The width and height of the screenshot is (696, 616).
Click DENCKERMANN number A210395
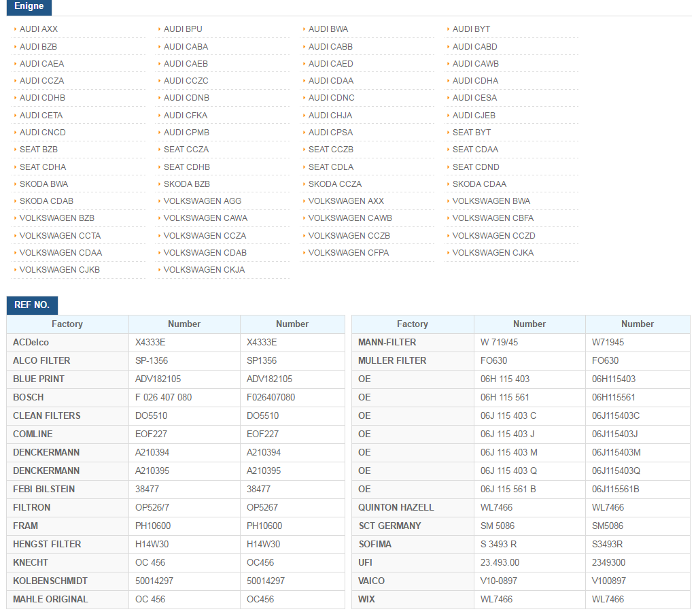(152, 470)
